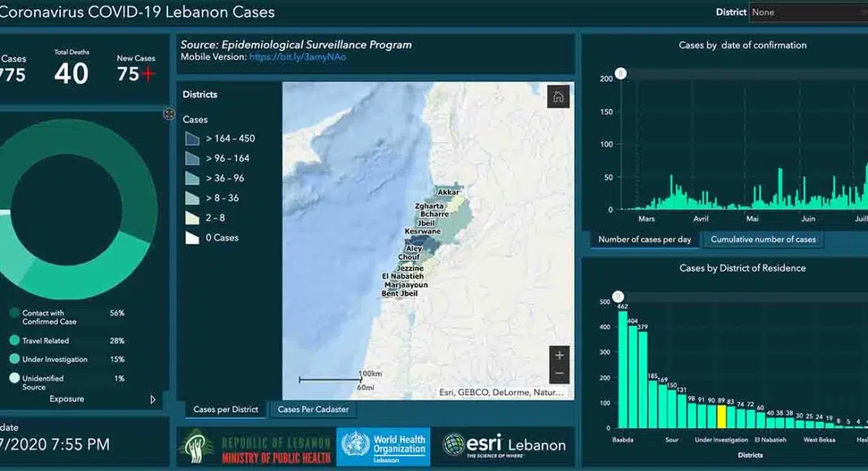868x471 pixels.
Task: Select the > 164 – 450 cases legend swatch
Action: tap(192, 139)
